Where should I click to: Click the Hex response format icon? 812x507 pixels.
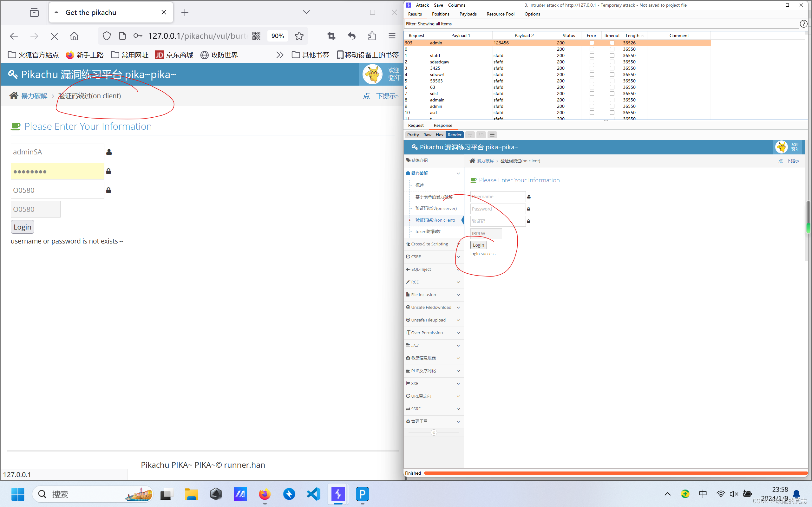(x=439, y=135)
